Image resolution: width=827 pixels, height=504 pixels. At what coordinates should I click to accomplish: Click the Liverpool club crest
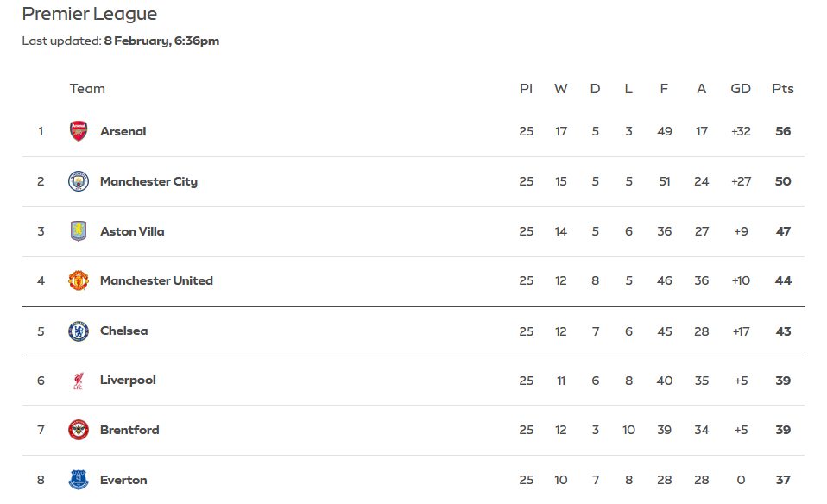(79, 381)
